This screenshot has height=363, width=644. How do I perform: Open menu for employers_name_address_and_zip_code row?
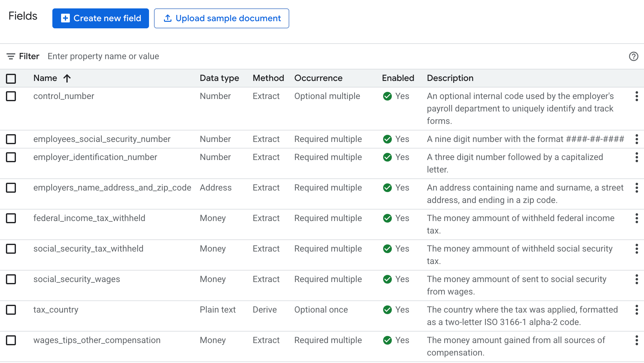(637, 188)
